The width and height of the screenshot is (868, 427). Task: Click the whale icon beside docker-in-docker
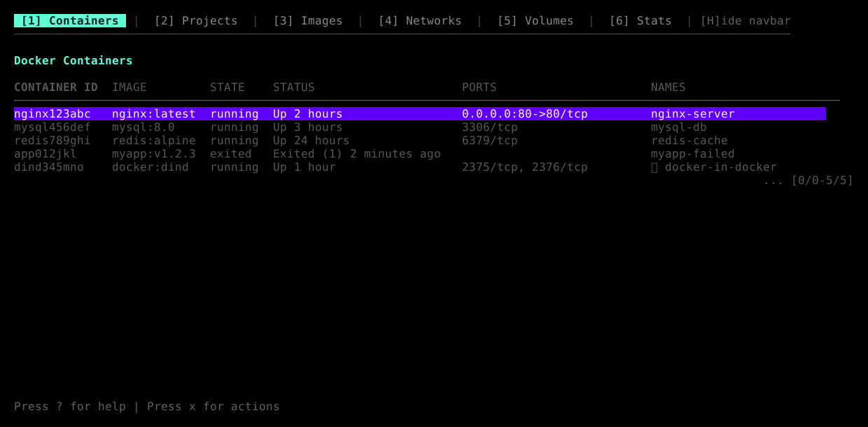point(654,167)
